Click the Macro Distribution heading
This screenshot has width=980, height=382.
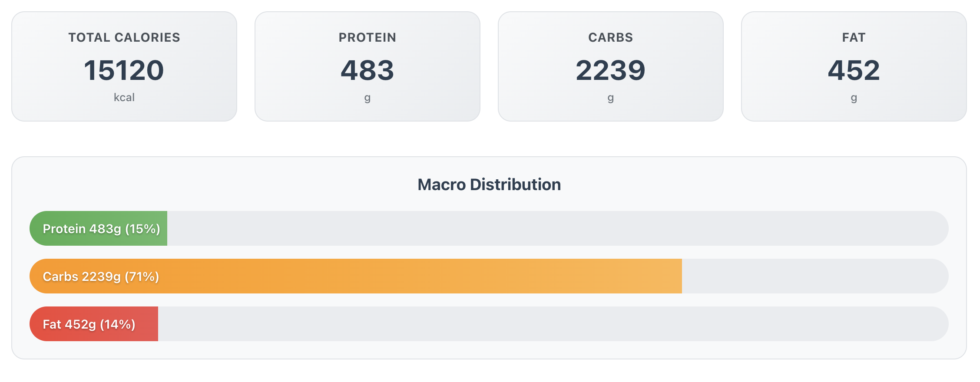tap(489, 184)
